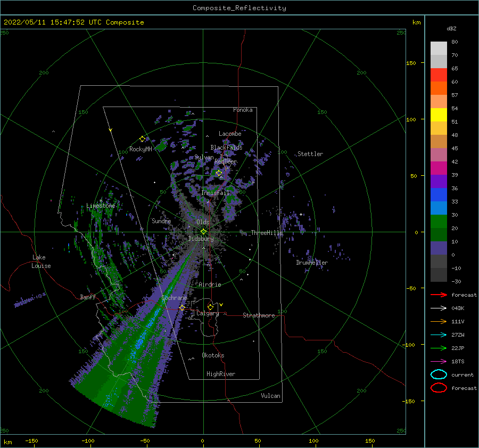Screen dimensions: 479x448
Task: Click the yellow V marker near Calgary
Action: [x=221, y=305]
